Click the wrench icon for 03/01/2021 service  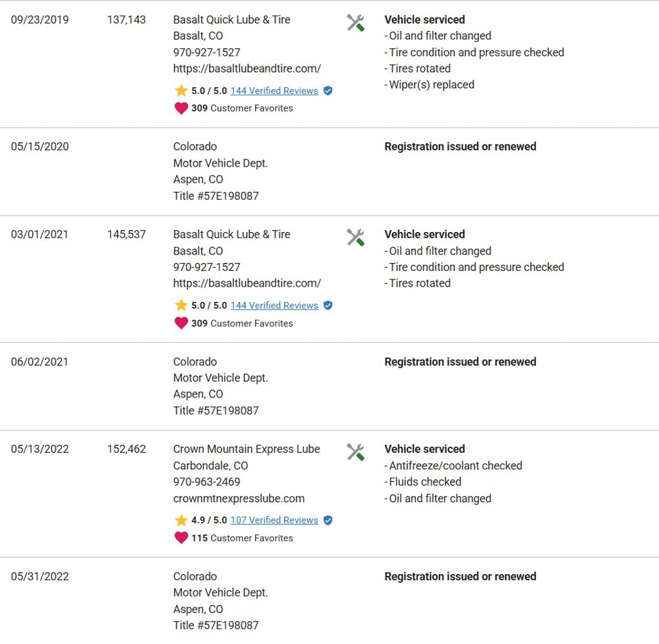(356, 237)
